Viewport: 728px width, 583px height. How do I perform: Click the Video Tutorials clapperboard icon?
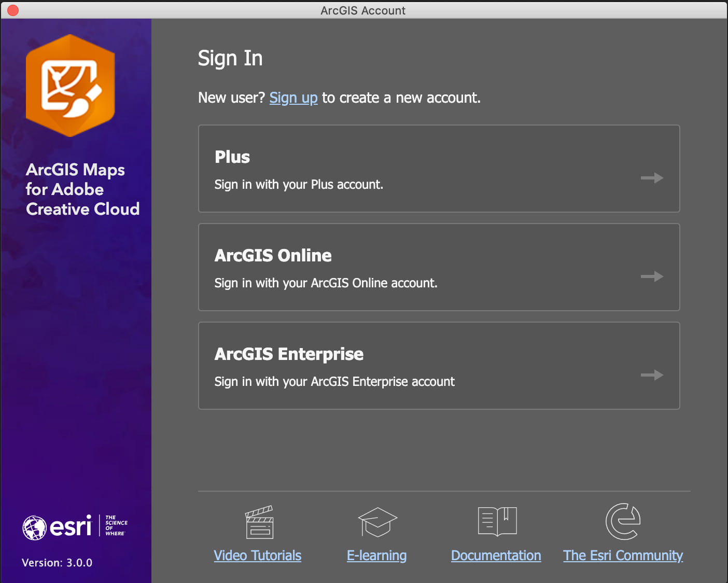tap(258, 522)
